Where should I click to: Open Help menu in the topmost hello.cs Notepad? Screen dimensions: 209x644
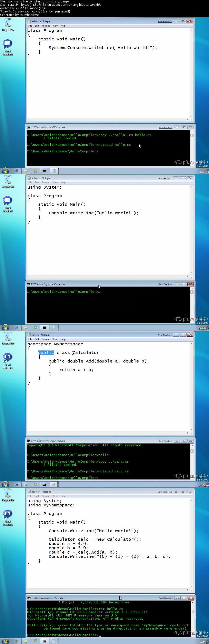[63, 26]
